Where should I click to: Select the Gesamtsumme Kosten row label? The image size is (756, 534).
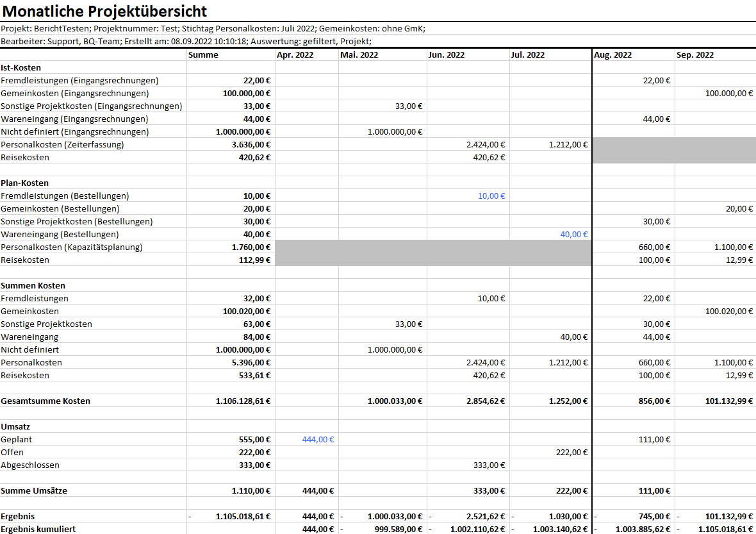coord(45,401)
